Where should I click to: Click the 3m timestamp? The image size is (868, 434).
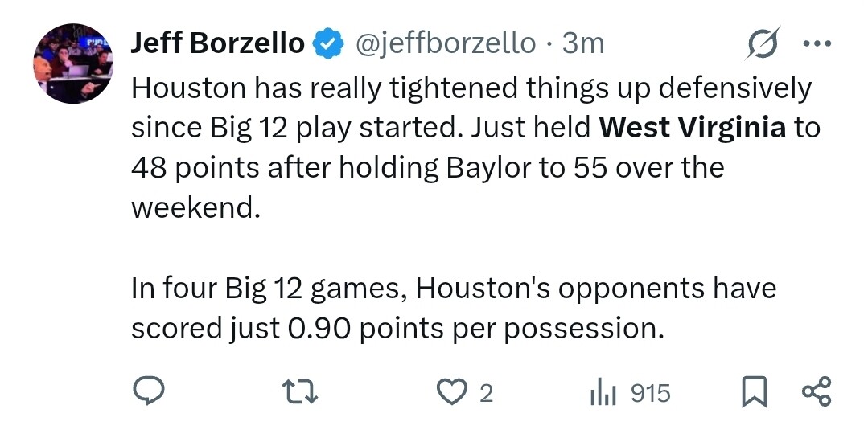583,43
